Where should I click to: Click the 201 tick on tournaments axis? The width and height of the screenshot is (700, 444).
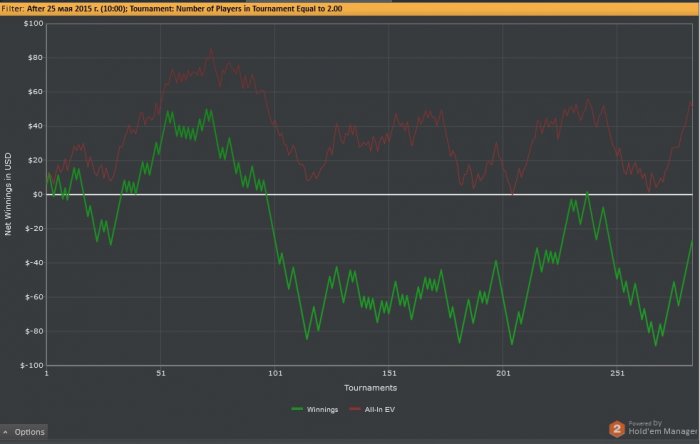[x=503, y=374]
